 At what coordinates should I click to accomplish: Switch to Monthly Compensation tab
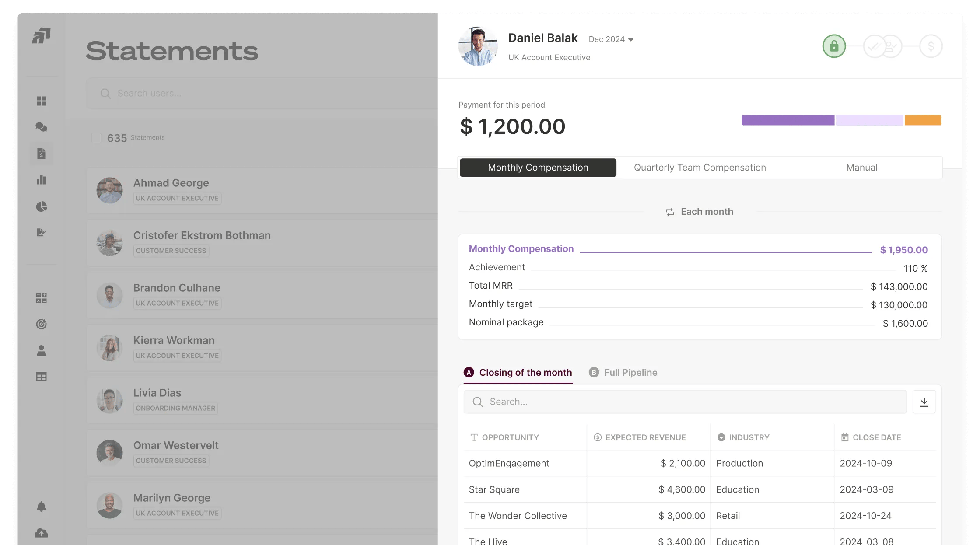(538, 168)
